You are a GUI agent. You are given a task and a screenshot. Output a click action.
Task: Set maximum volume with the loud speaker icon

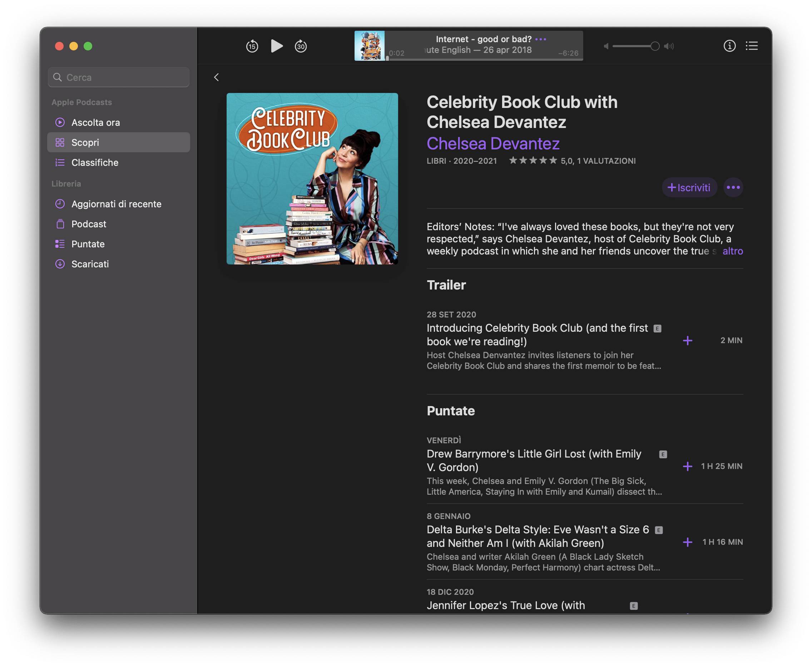coord(669,46)
